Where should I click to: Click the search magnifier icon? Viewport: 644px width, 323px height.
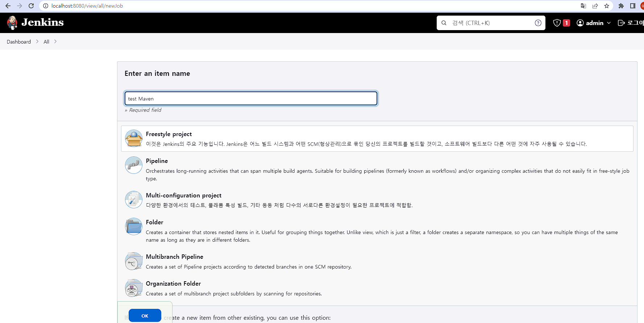tap(444, 23)
